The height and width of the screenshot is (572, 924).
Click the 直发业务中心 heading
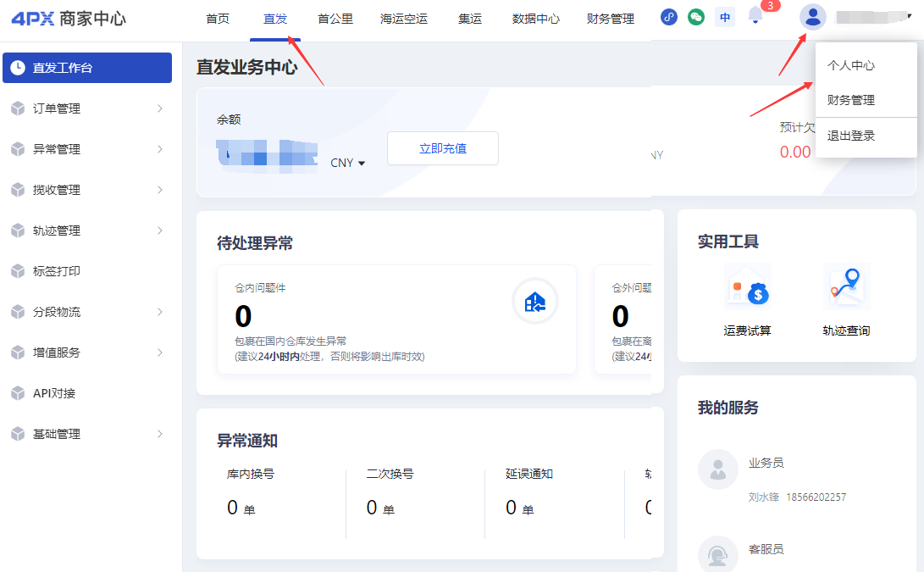tap(247, 67)
